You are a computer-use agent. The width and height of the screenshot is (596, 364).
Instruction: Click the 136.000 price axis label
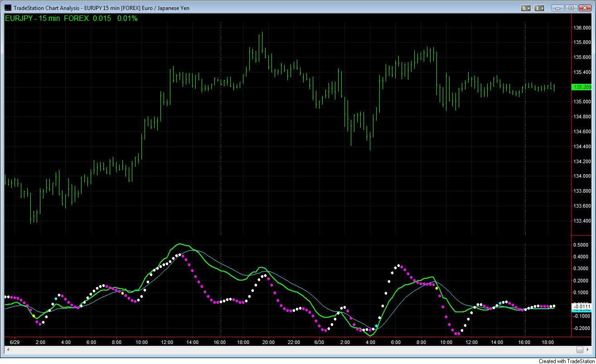coord(582,28)
